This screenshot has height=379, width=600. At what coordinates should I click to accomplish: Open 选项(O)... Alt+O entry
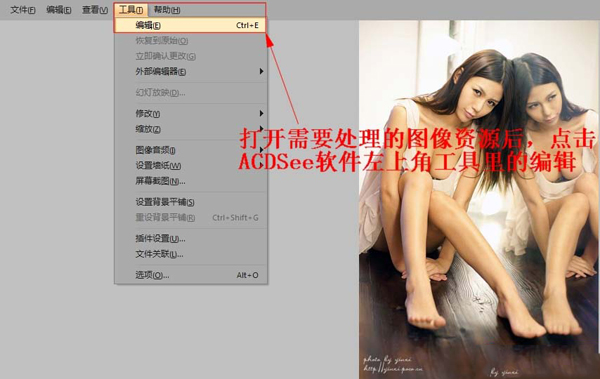tap(190, 275)
